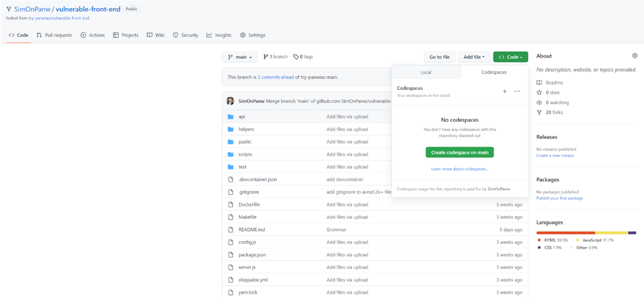Click file icon next to .devcontainer.json
Viewport: 644px width, 297px height.
pyautogui.click(x=230, y=179)
